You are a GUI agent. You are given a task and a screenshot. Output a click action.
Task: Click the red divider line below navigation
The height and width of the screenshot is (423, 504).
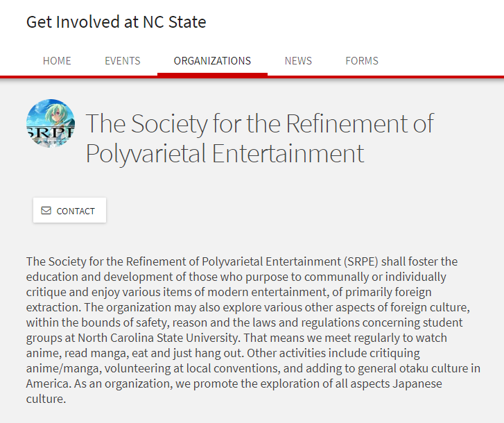(252, 76)
